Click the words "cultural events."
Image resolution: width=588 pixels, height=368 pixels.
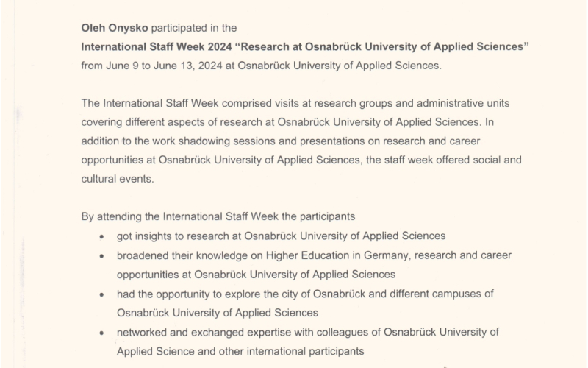point(118,179)
